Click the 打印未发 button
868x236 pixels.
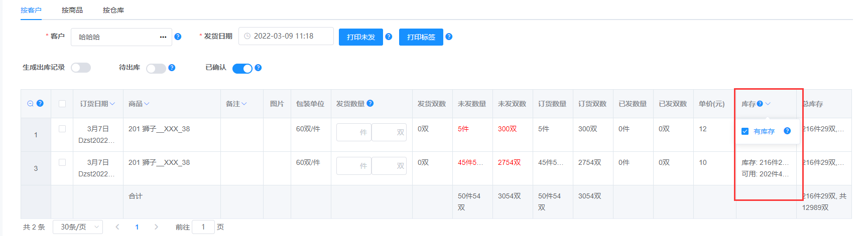click(x=361, y=37)
